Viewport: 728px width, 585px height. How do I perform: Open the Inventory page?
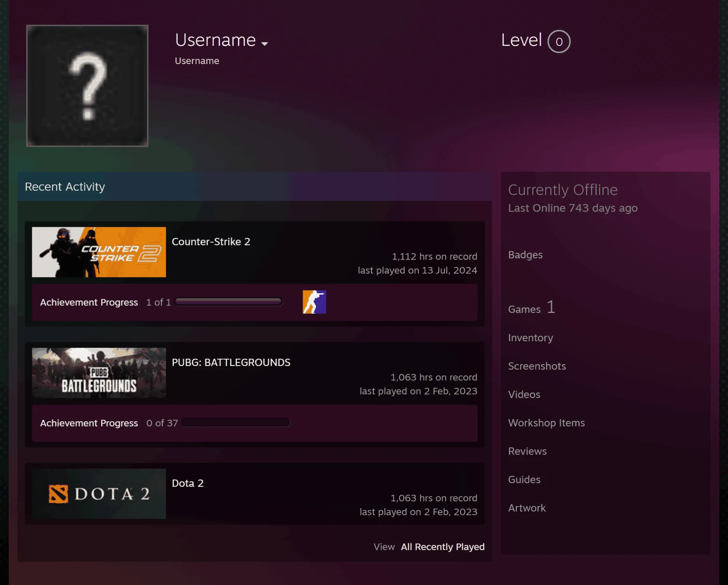point(530,338)
